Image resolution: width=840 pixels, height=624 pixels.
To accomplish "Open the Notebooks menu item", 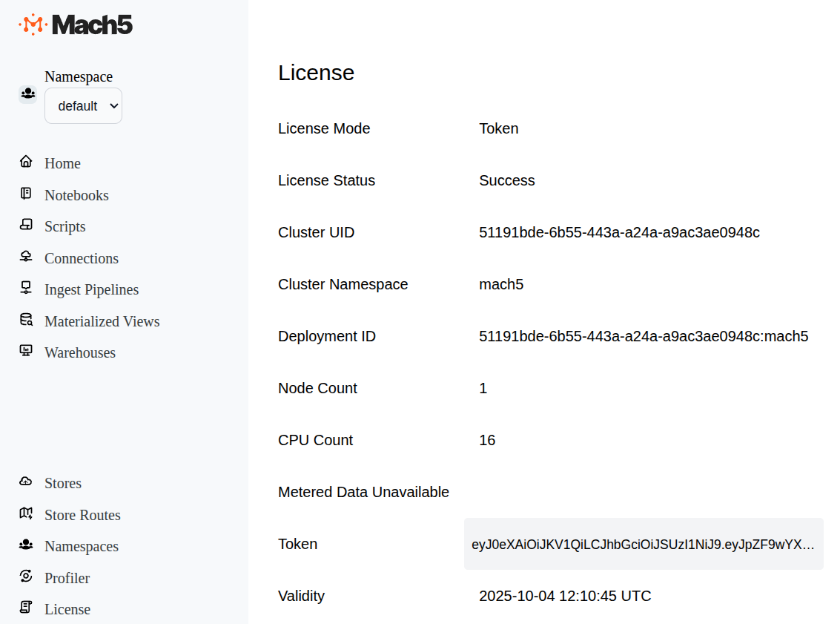I will click(x=76, y=195).
